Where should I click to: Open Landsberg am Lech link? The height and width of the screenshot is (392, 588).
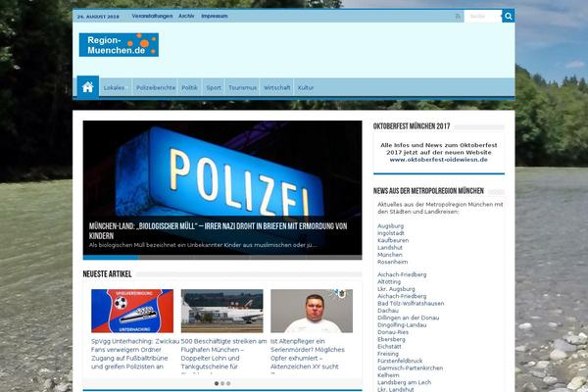404,382
